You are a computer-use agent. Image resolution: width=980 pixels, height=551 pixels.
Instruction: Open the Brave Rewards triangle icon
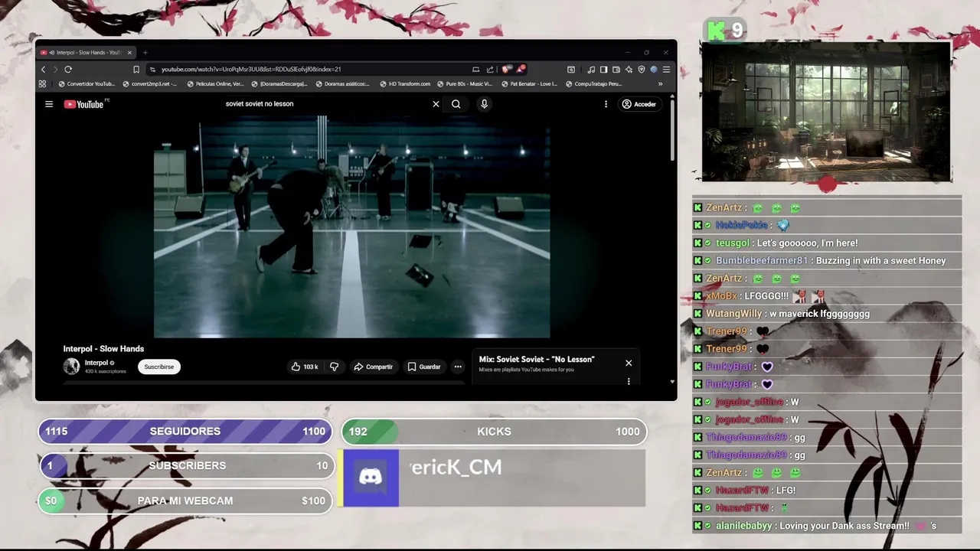tap(521, 69)
